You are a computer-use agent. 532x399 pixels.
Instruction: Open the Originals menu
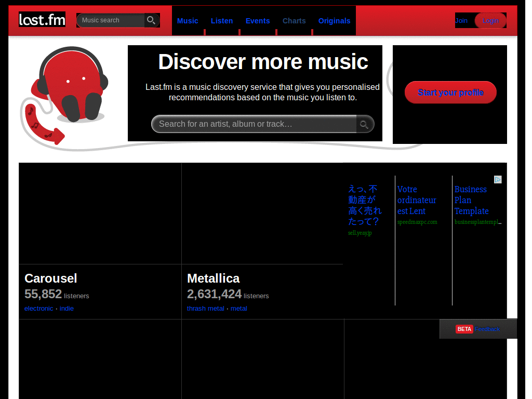point(334,21)
